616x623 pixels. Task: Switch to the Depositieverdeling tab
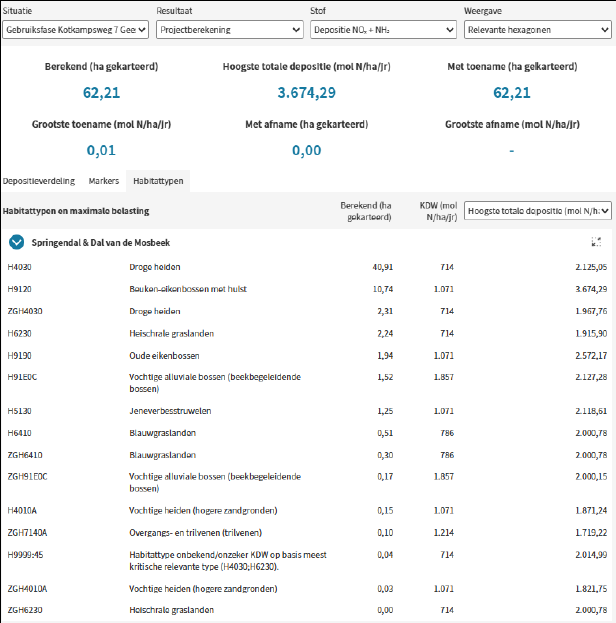39,181
